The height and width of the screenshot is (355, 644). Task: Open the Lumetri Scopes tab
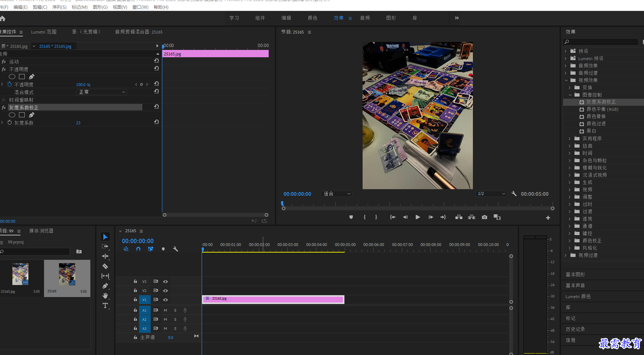coord(44,32)
